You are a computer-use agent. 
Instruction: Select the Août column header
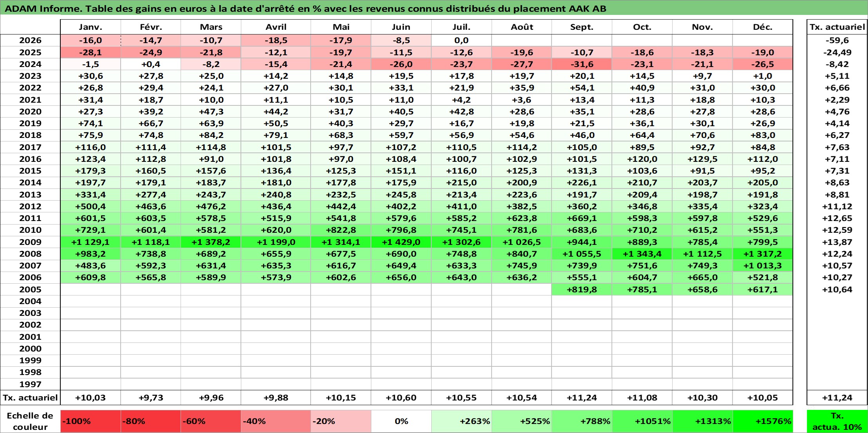pyautogui.click(x=522, y=27)
